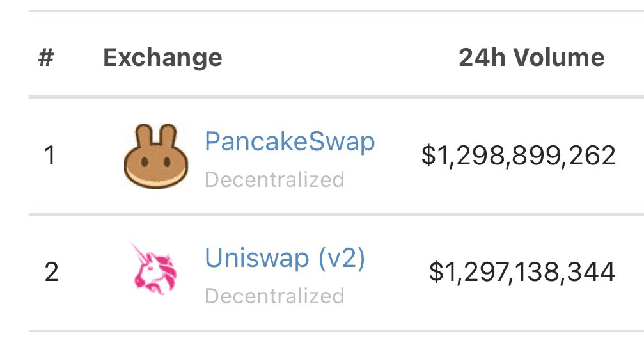Click the ears of the PancakeSwap bunny
Viewport: 644px width, 345px height.
[156, 135]
